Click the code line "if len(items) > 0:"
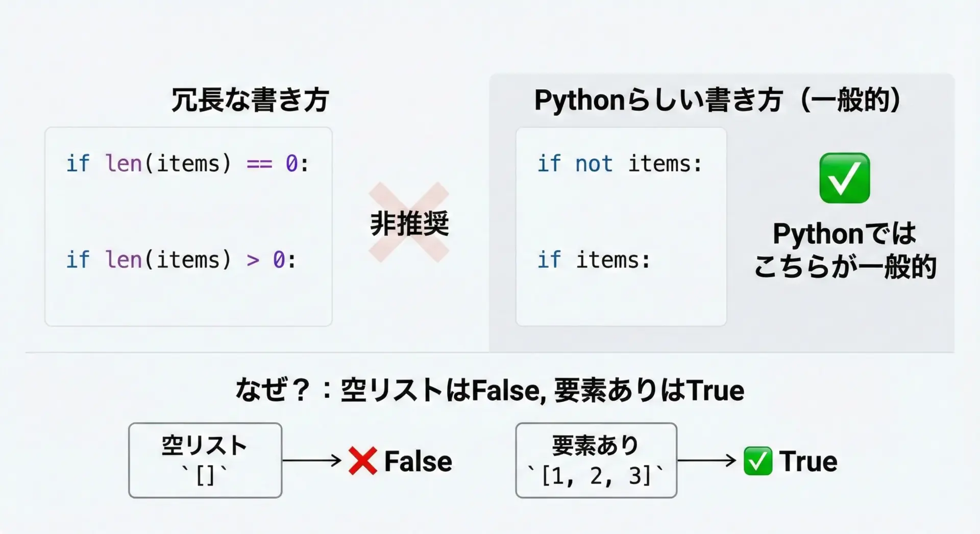 (x=181, y=260)
